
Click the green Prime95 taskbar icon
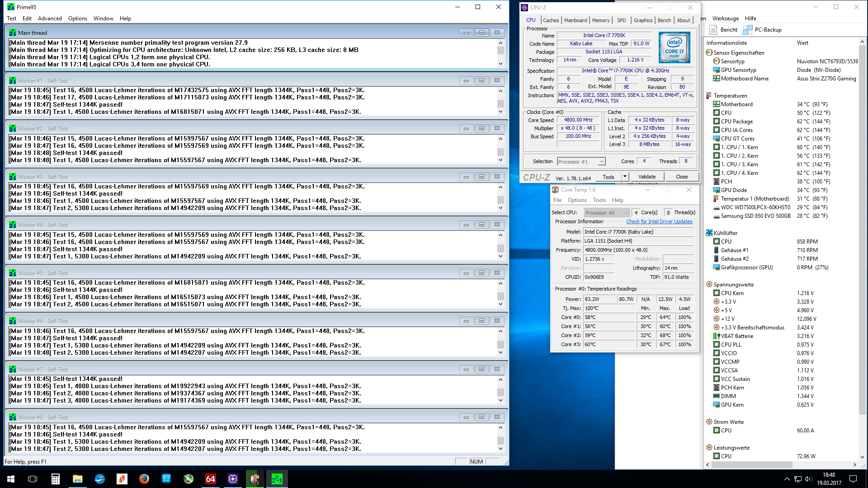[x=277, y=479]
